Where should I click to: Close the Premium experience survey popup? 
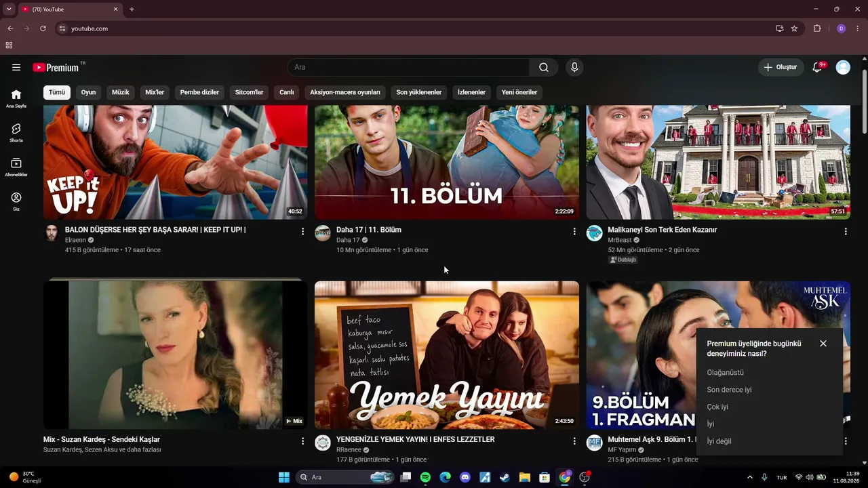coord(823,344)
